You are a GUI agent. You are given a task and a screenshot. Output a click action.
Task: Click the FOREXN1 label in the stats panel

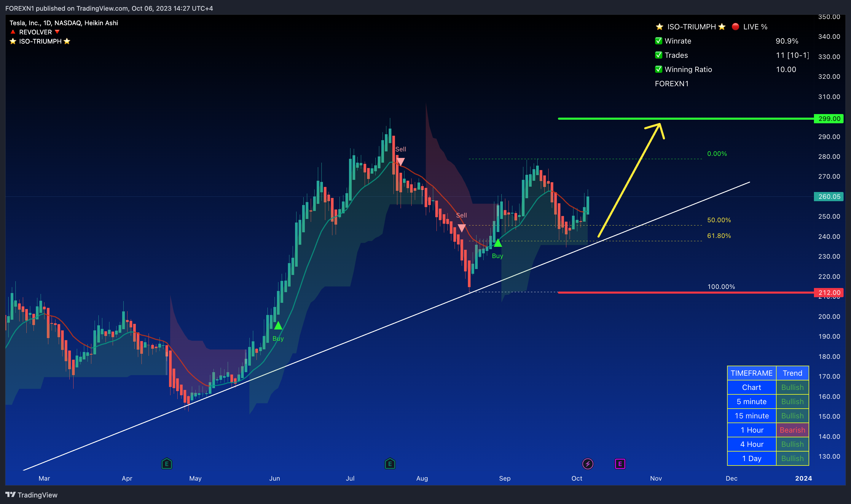pyautogui.click(x=672, y=84)
